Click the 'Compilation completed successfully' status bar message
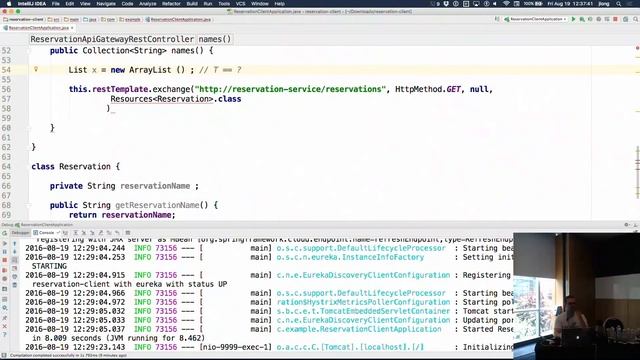 click(x=68, y=356)
